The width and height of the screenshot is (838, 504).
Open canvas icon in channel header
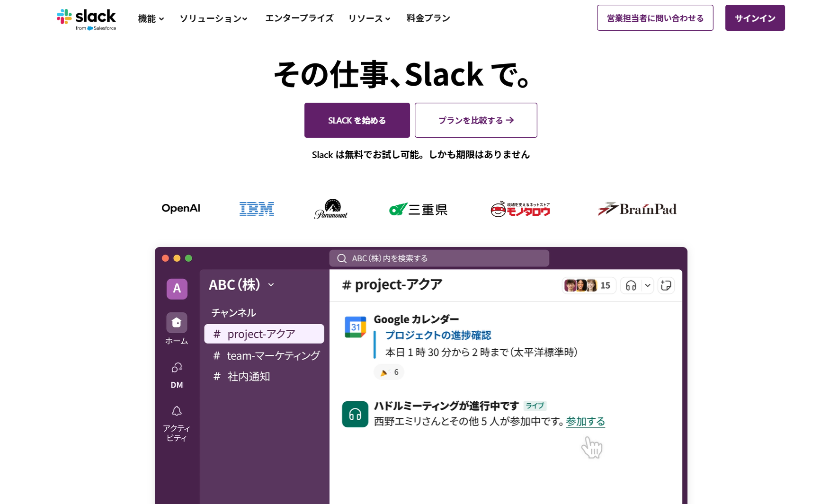click(x=666, y=285)
